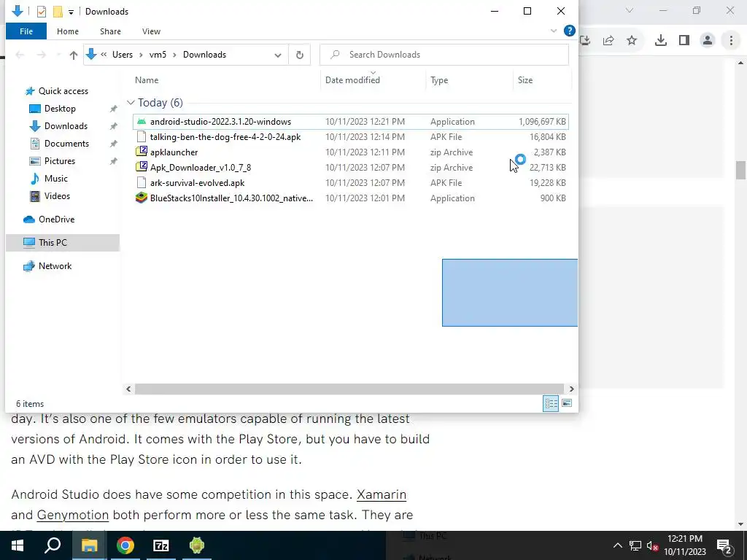Open Explorer help question mark icon
This screenshot has height=560, width=747.
pos(569,31)
